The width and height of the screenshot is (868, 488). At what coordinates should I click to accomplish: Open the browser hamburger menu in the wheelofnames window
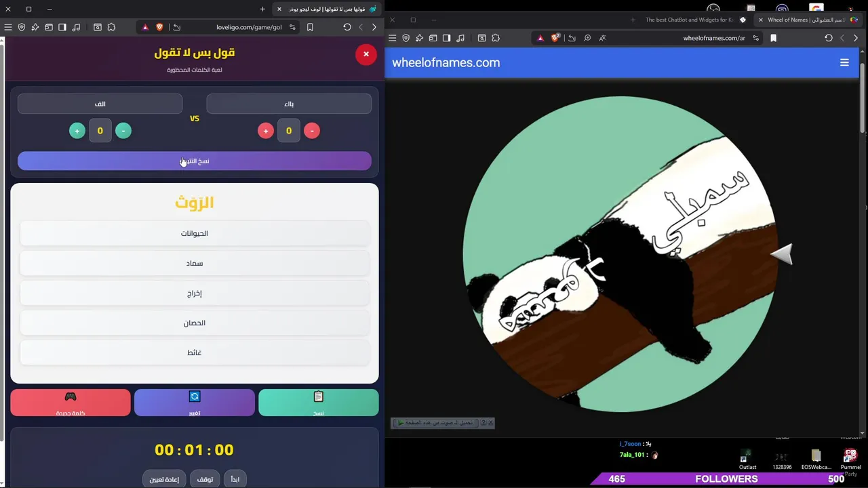click(392, 38)
